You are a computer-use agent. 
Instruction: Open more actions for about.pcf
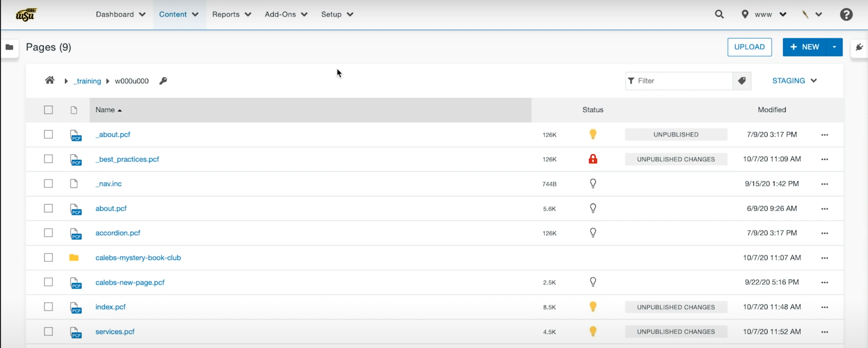pyautogui.click(x=824, y=209)
